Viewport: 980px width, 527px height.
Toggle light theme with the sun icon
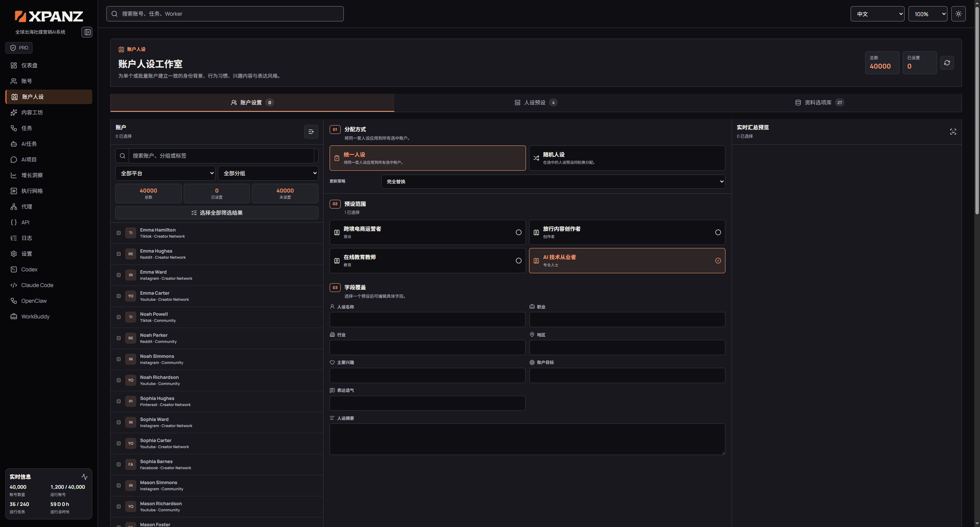(958, 14)
